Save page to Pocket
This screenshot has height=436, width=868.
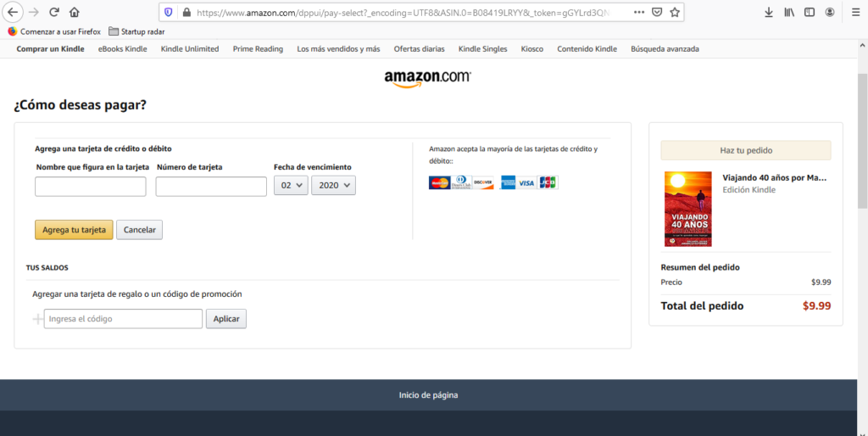[x=657, y=12]
